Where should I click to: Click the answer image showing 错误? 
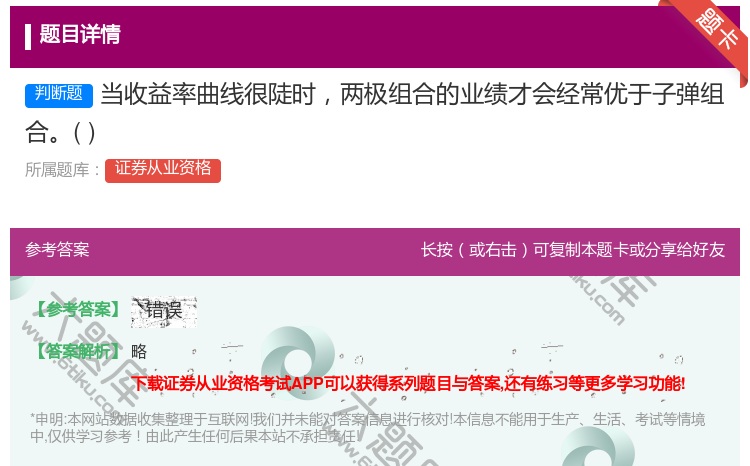pos(164,312)
